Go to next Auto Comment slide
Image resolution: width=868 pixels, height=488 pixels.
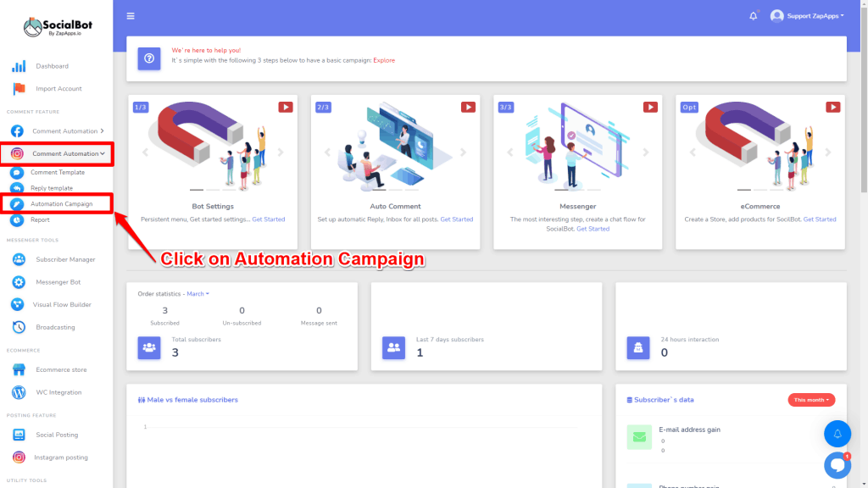(x=464, y=152)
